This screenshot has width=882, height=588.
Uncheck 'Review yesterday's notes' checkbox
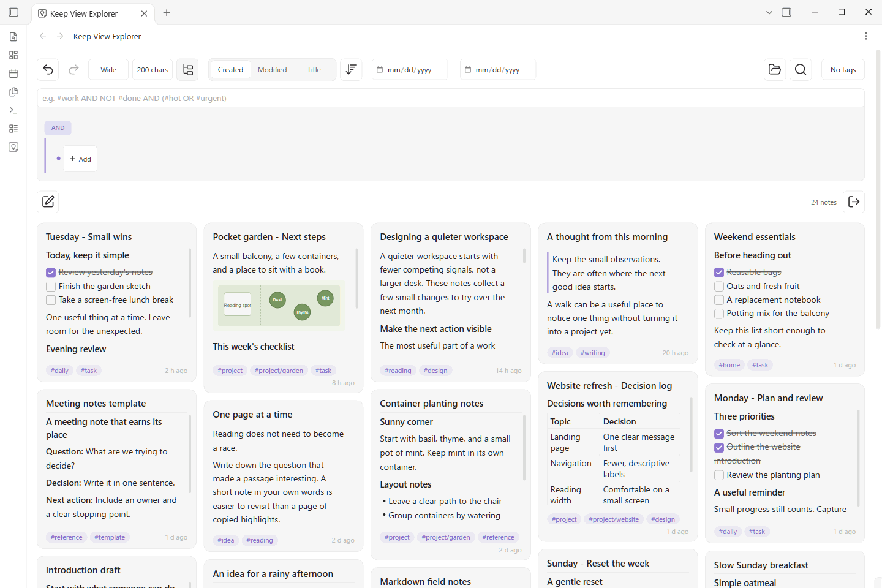[x=51, y=273]
